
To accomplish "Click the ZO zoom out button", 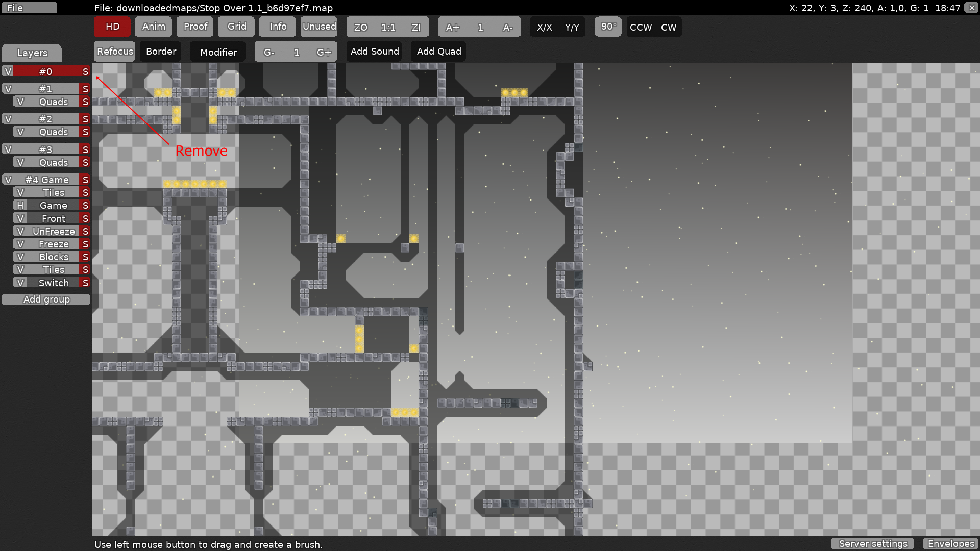I will [x=360, y=27].
